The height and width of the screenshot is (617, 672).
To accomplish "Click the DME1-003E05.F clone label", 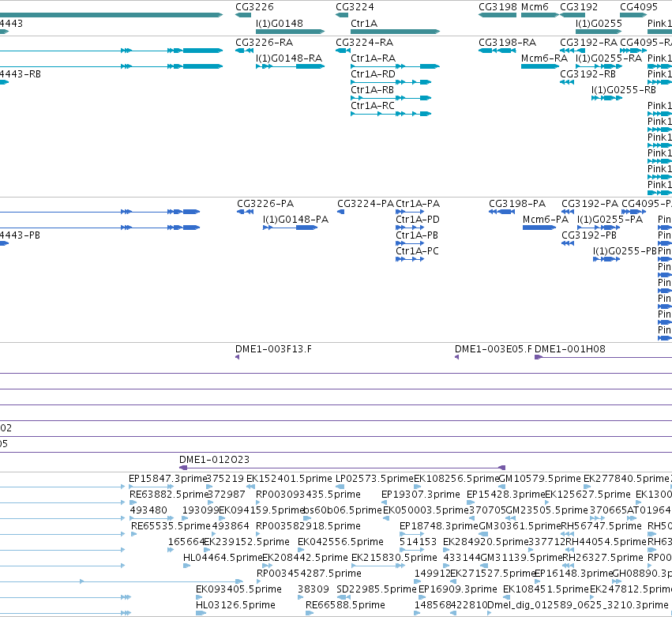I will pos(494,349).
